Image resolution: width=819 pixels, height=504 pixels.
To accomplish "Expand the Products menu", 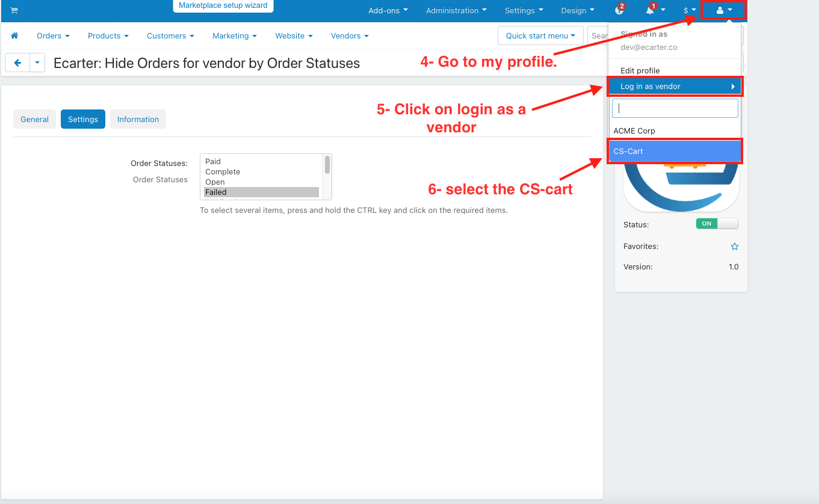I will tap(108, 36).
